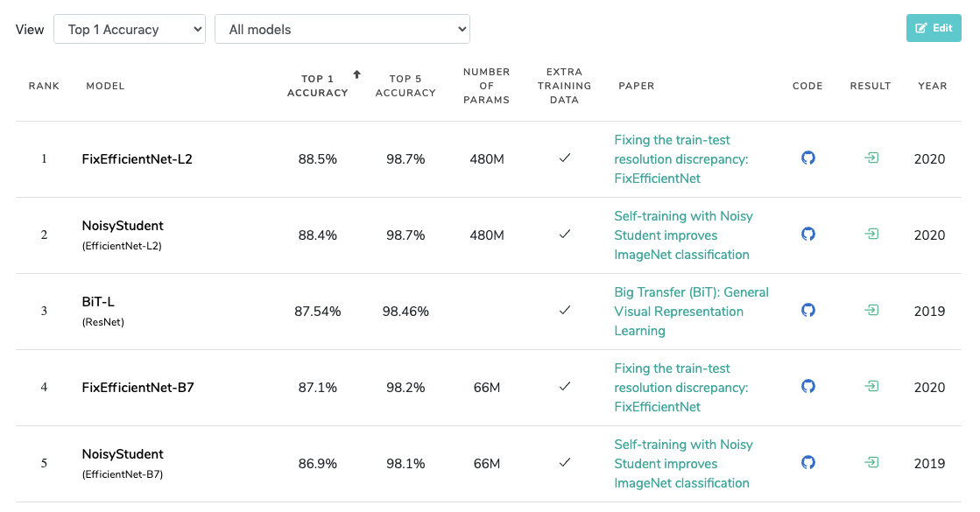Open GitHub code for FixEfficientNet-B7
Image resolution: width=980 pixels, height=512 pixels.
pos(807,386)
